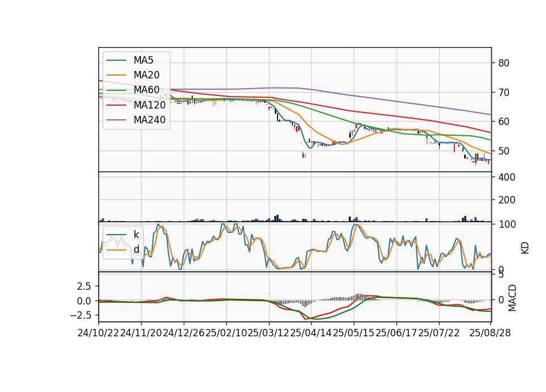This screenshot has height=392, width=546.
Task: Click the 24/12/26 date tick label
Action: [184, 333]
